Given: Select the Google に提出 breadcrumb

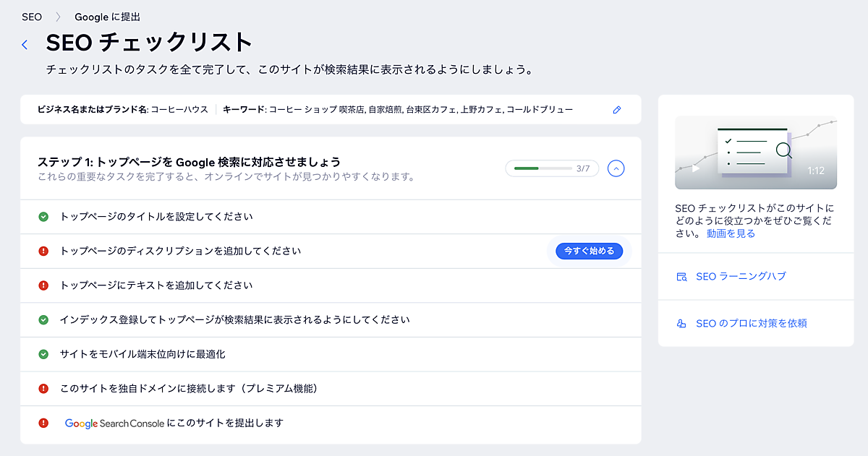Looking at the screenshot, I should pos(107,17).
